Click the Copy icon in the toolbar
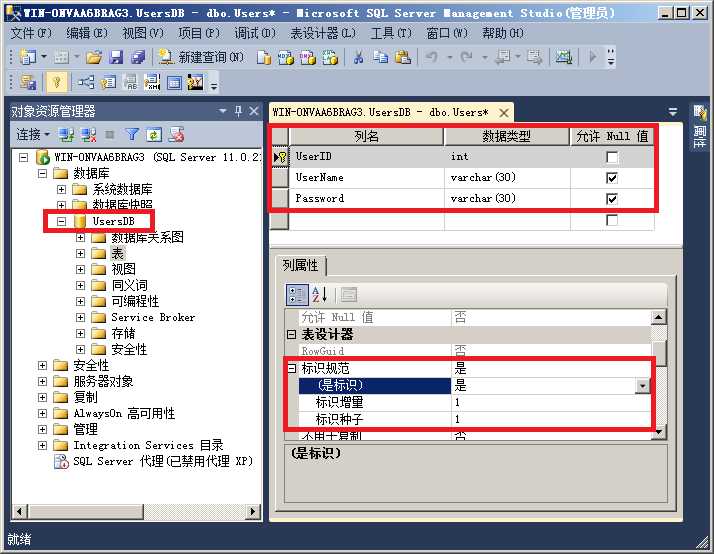Screen dimensions: 714x554 381,57
